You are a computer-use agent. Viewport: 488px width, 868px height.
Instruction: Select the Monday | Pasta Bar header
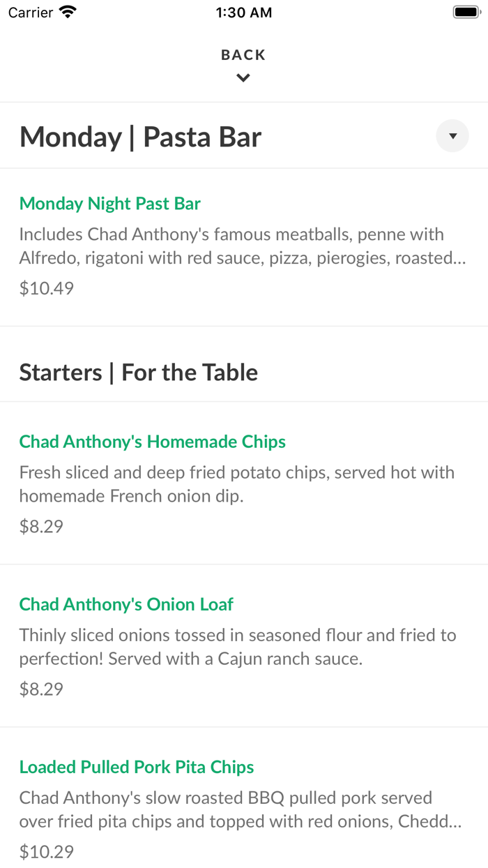[140, 136]
